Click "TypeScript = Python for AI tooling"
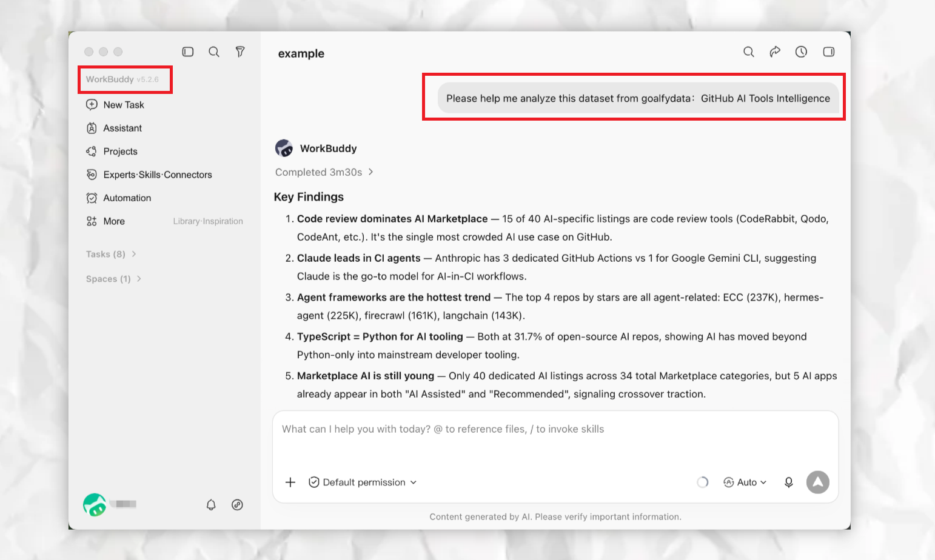The image size is (935, 560). click(380, 337)
